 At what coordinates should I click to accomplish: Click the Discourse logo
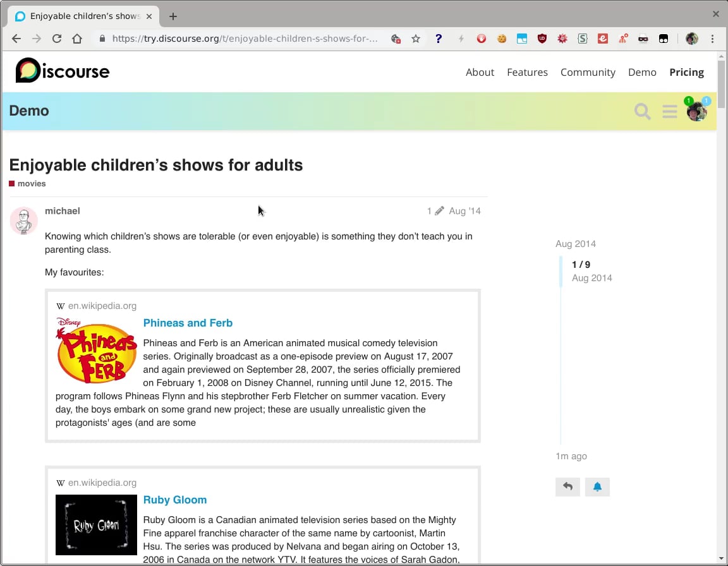coord(62,71)
